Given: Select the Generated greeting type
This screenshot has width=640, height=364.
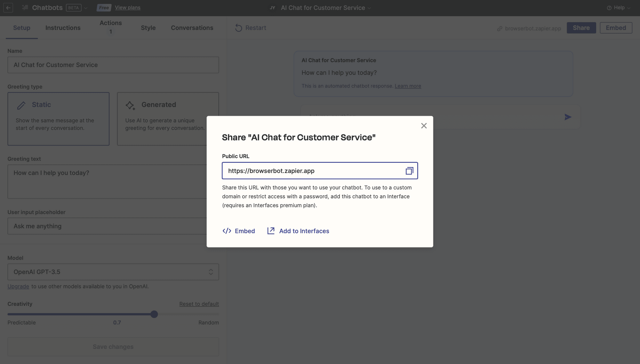Looking at the screenshot, I should tap(168, 119).
